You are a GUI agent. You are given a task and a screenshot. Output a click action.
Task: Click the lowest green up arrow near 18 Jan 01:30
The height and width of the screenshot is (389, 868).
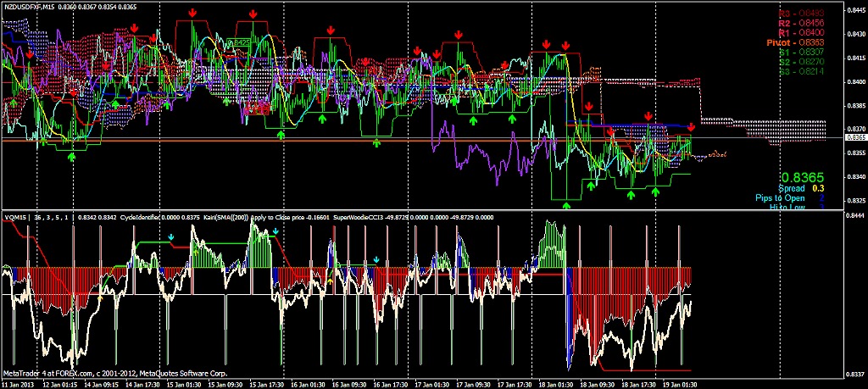pyautogui.click(x=566, y=206)
